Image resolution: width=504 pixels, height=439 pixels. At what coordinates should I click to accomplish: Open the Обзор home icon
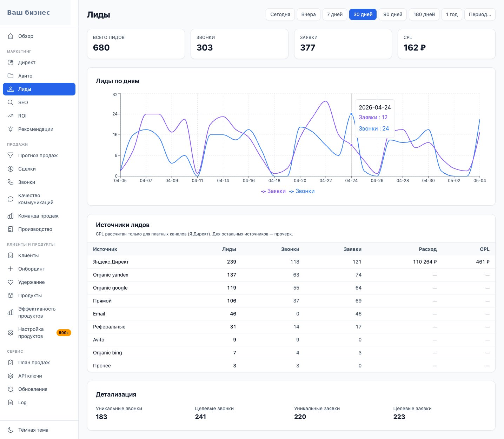click(x=11, y=36)
